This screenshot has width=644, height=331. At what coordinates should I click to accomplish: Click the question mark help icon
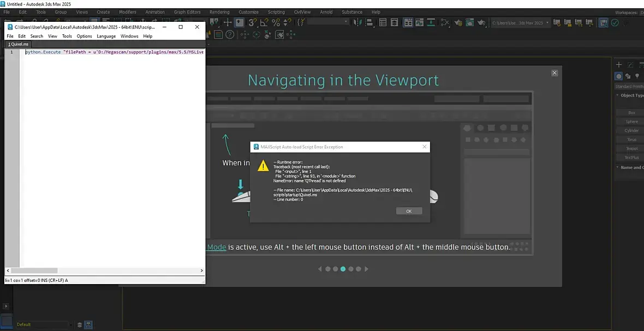pos(230,34)
